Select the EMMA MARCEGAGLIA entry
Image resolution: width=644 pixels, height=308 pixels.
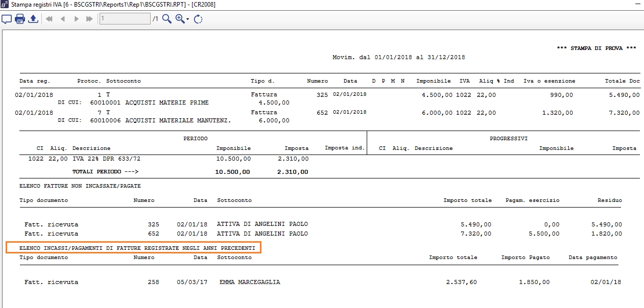point(250,282)
